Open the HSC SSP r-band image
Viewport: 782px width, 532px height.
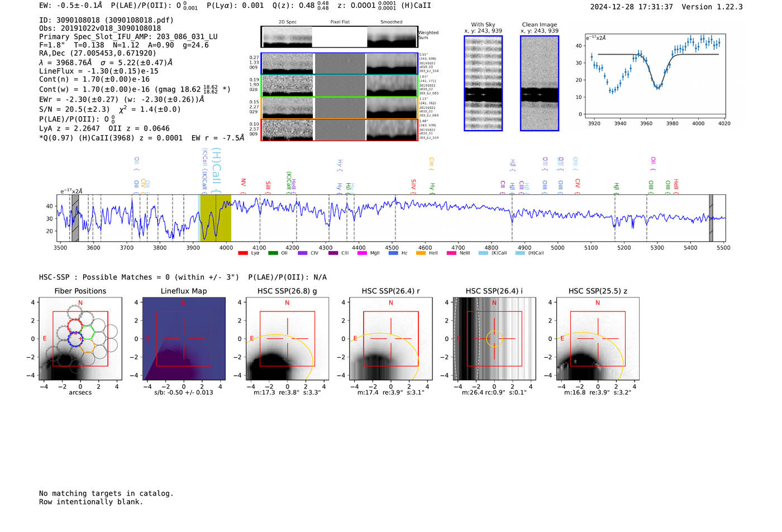(x=391, y=339)
